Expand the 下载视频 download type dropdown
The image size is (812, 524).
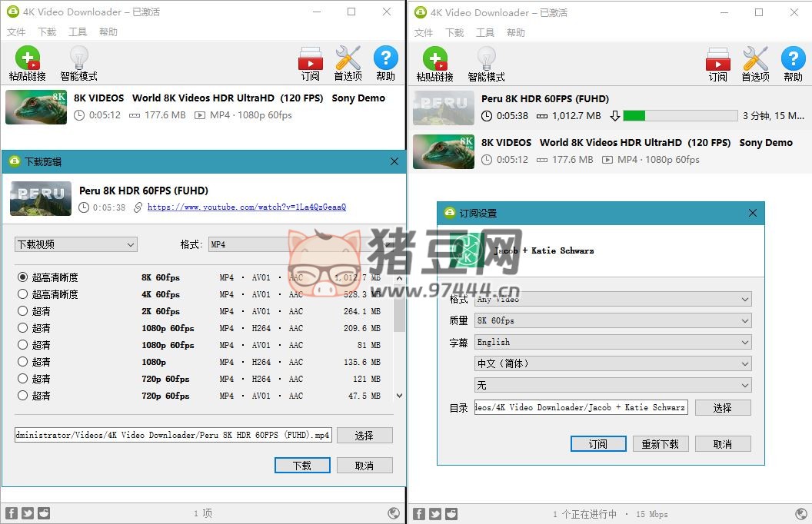(75, 244)
